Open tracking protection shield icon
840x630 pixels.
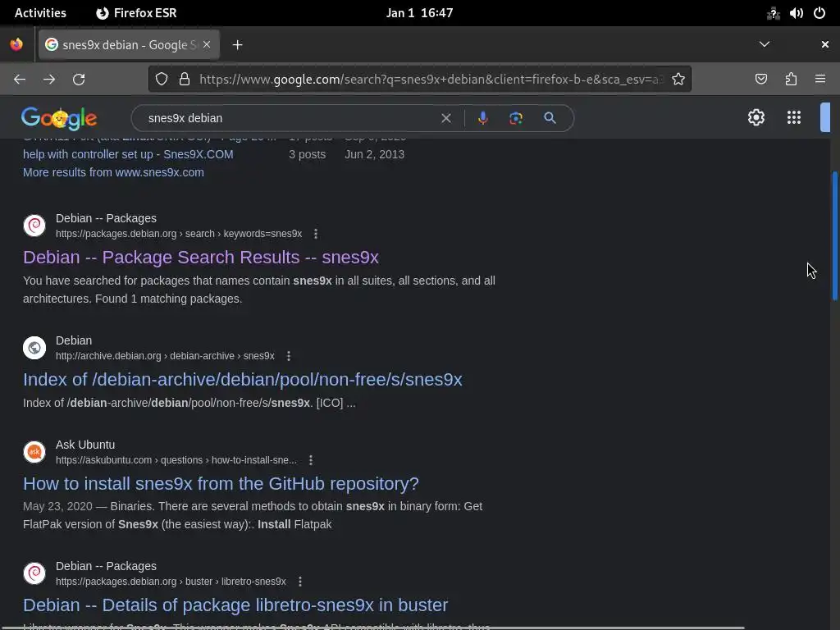point(162,80)
